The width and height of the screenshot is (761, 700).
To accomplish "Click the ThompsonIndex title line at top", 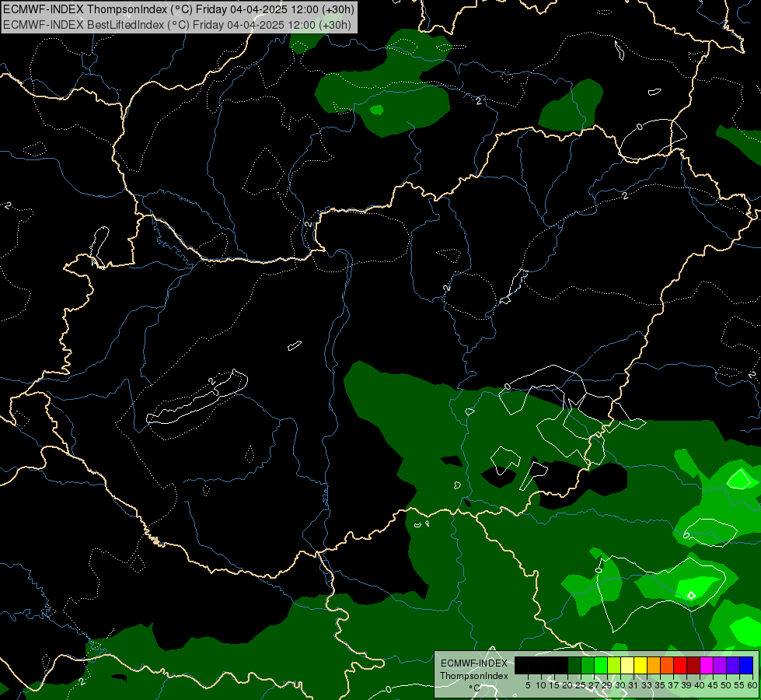I will [179, 9].
